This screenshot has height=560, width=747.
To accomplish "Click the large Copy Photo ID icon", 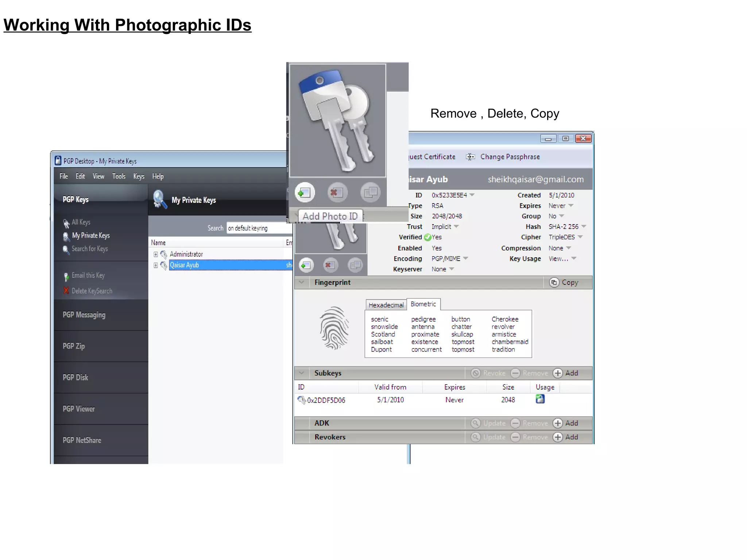I will [x=370, y=192].
